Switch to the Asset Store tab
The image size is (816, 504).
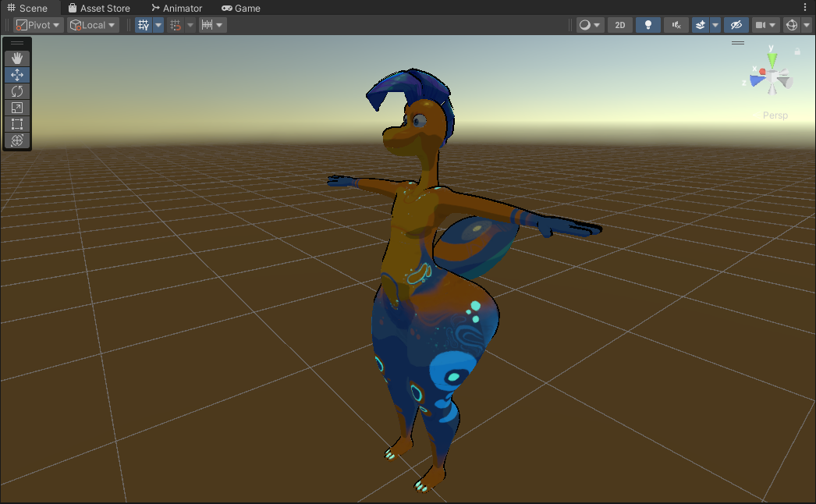click(99, 9)
